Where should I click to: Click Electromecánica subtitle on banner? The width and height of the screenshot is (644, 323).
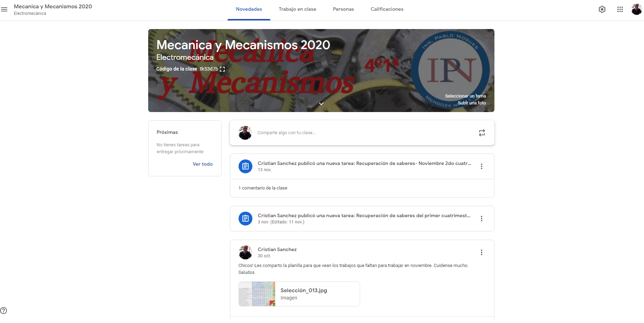click(185, 57)
